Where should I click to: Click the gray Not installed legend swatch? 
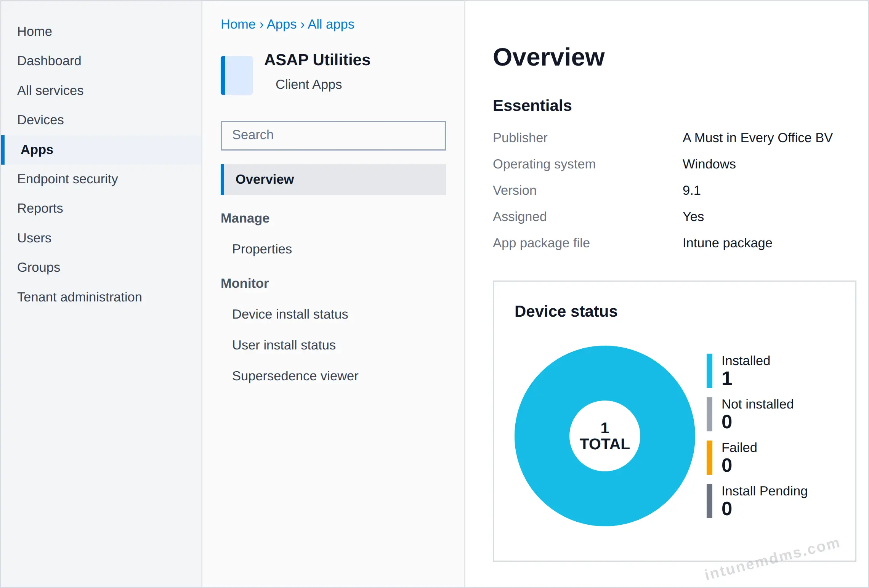(709, 414)
